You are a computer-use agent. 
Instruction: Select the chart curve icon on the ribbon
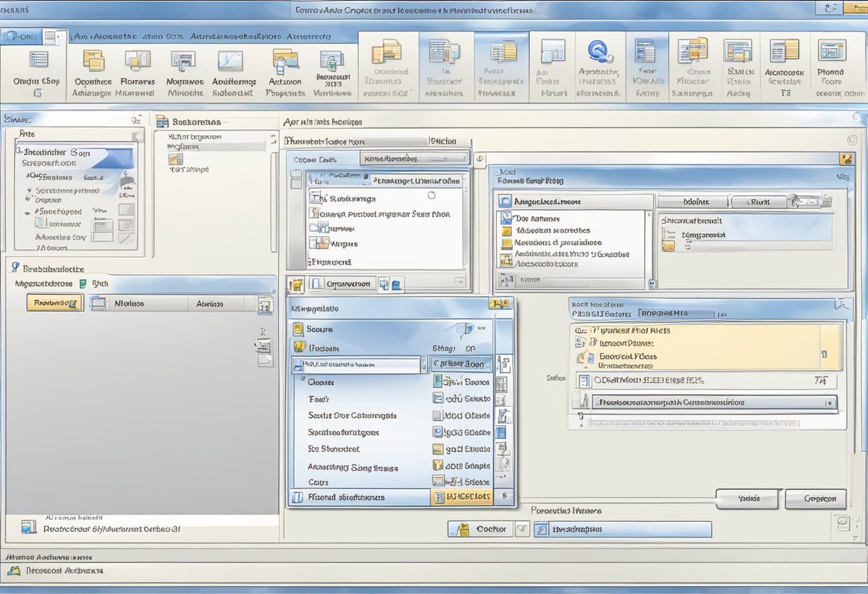232,61
